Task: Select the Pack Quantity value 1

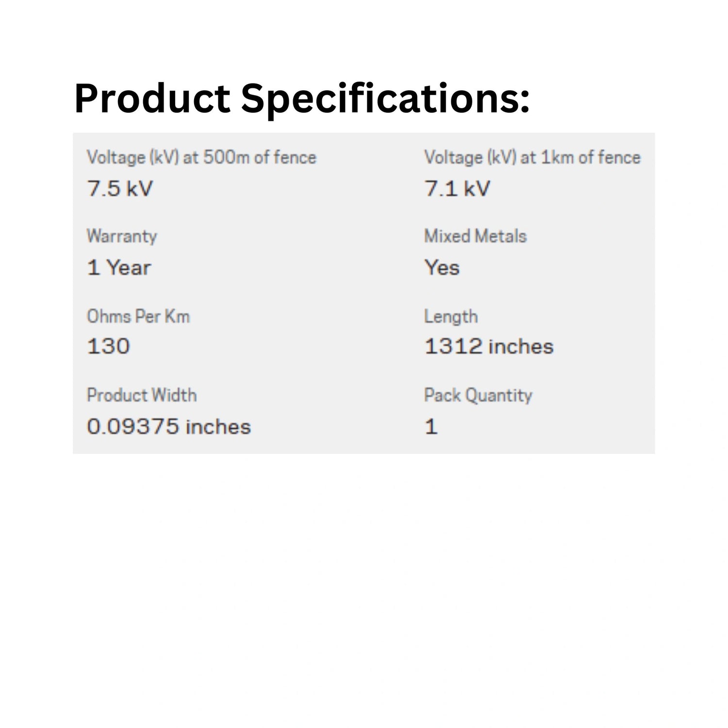Action: click(x=431, y=427)
